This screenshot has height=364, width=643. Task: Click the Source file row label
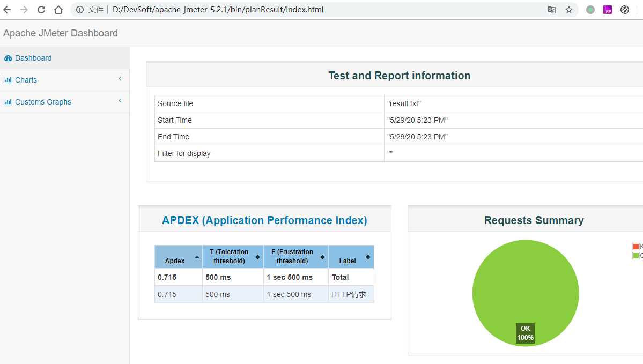175,103
